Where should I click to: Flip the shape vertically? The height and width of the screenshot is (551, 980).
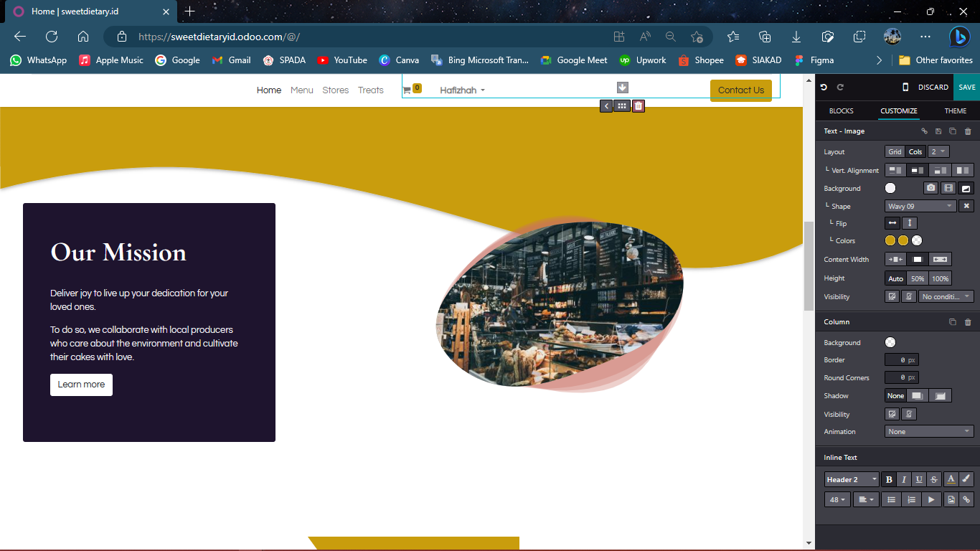tap(909, 223)
